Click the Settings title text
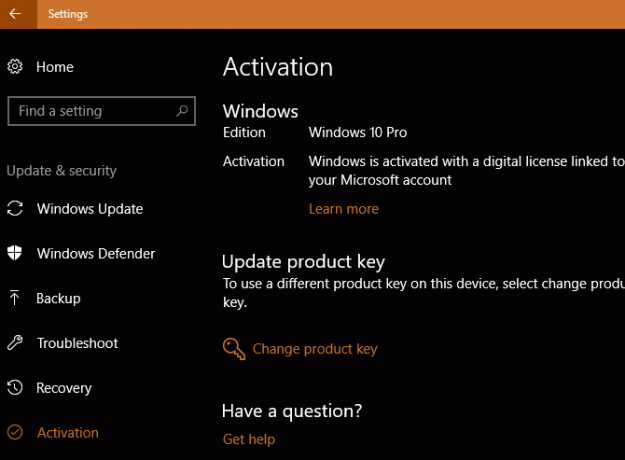This screenshot has width=625, height=460. 68,14
